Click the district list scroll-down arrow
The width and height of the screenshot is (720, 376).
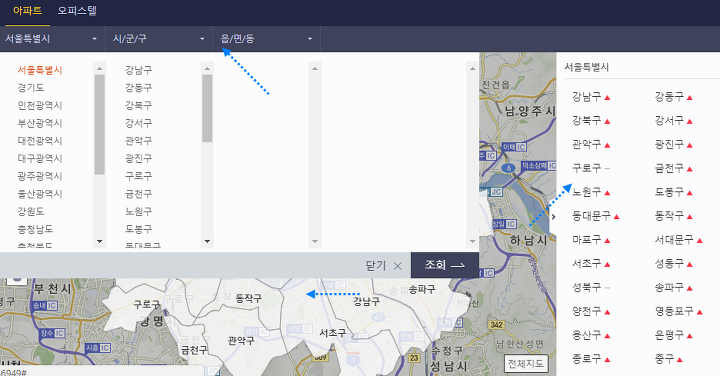tap(207, 241)
